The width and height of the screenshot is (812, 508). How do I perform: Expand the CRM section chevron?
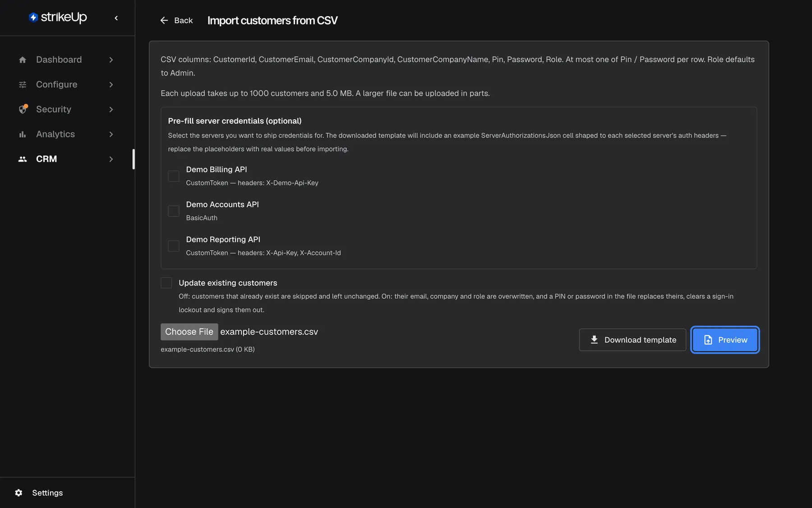point(111,159)
